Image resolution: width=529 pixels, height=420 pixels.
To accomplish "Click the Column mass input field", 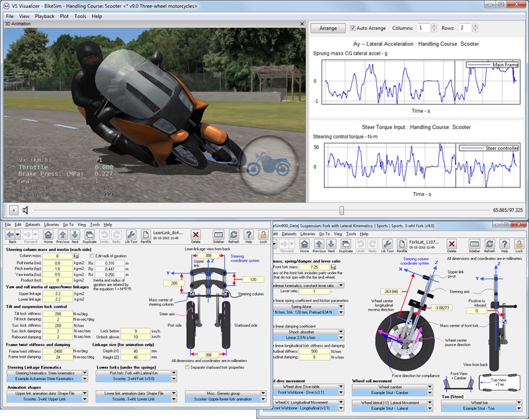I will pos(57,256).
